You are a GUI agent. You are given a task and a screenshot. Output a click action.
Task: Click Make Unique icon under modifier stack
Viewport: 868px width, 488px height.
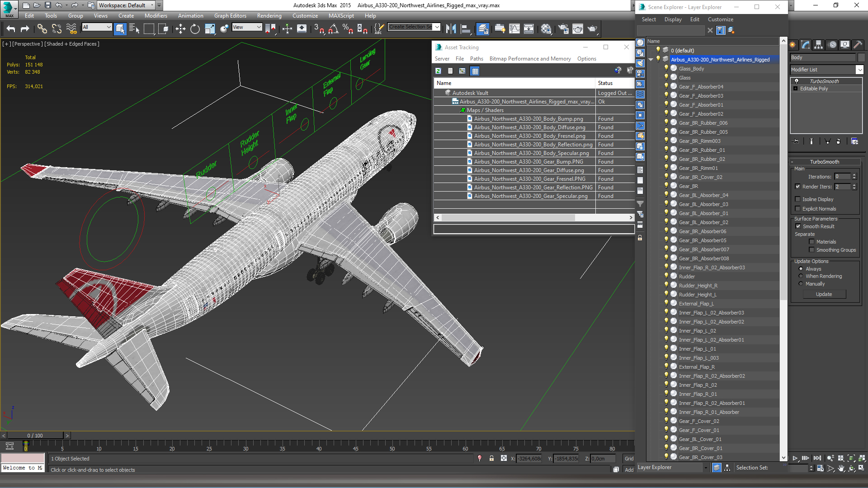click(x=827, y=141)
